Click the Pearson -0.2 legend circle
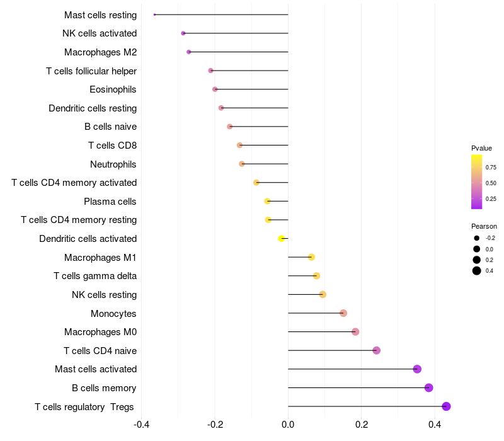504x441 pixels. [477, 238]
